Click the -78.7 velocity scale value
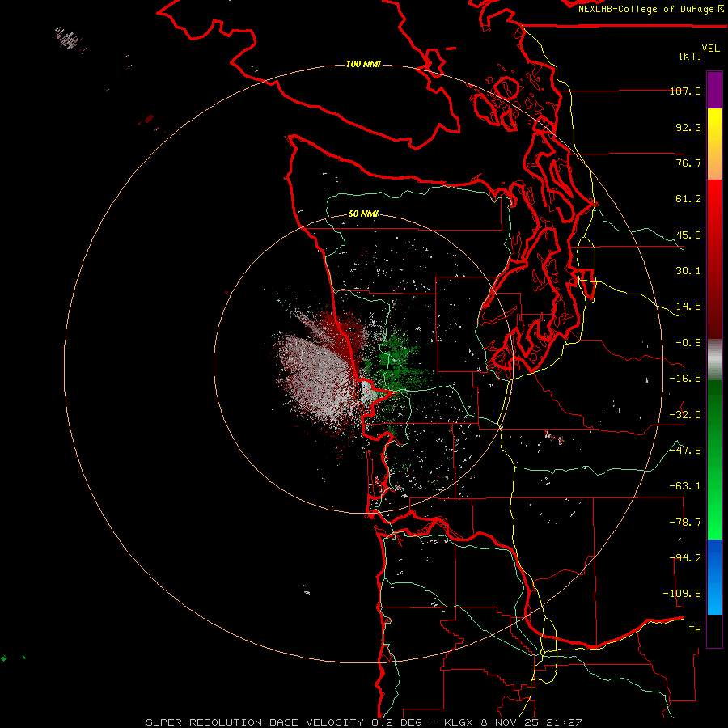The height and width of the screenshot is (728, 728). point(685,523)
